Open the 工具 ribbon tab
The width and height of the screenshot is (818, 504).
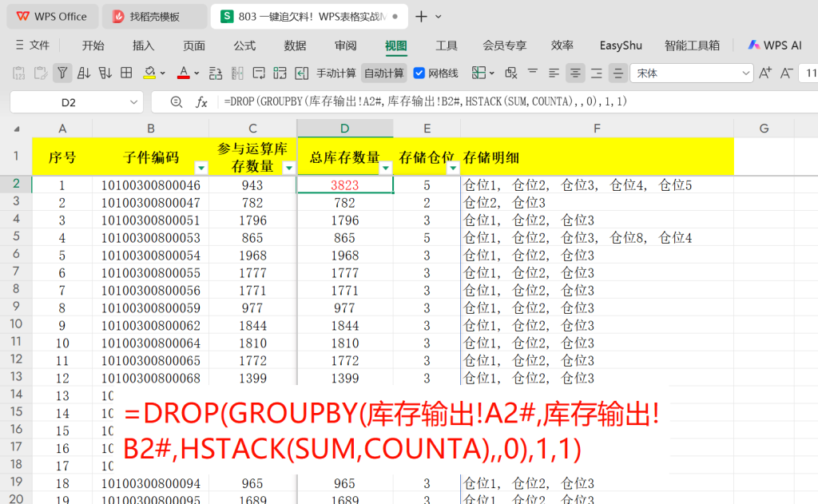pos(447,46)
